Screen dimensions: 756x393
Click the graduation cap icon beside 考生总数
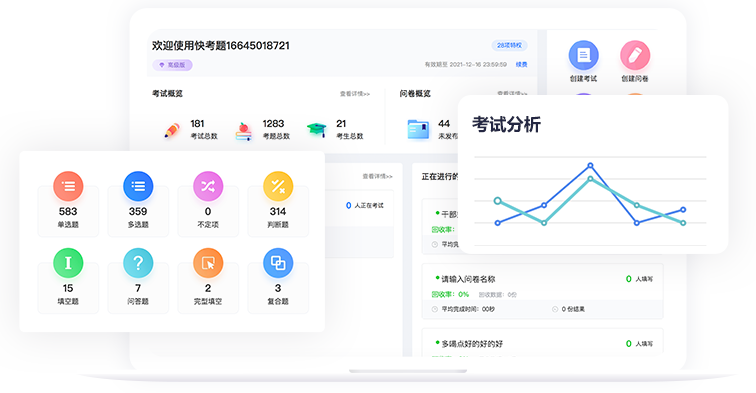316,130
